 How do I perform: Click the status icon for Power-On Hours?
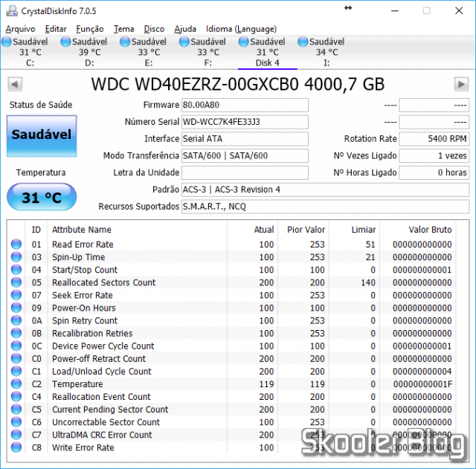(16, 308)
